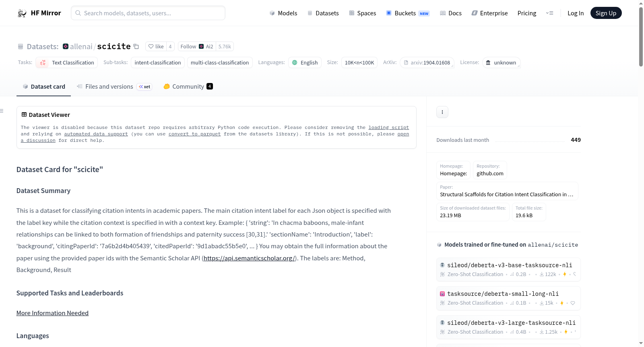Image resolution: width=644 pixels, height=347 pixels.
Task: View the like count of 4
Action: (170, 46)
